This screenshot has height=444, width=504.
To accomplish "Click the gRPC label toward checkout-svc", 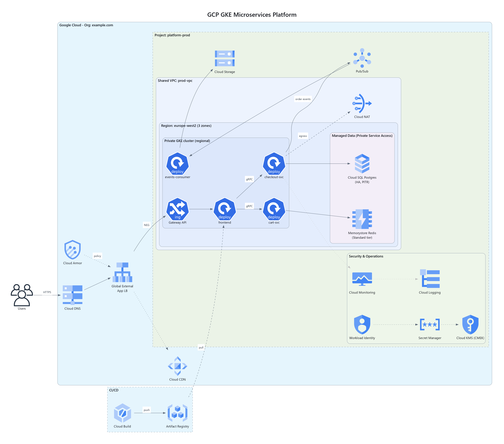I will coord(249,179).
